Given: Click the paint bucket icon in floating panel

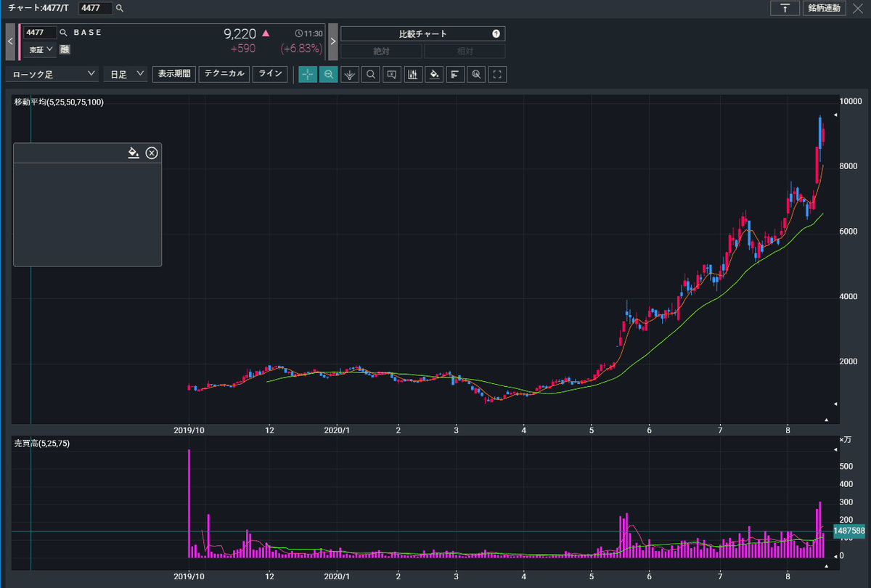Looking at the screenshot, I should pyautogui.click(x=134, y=152).
